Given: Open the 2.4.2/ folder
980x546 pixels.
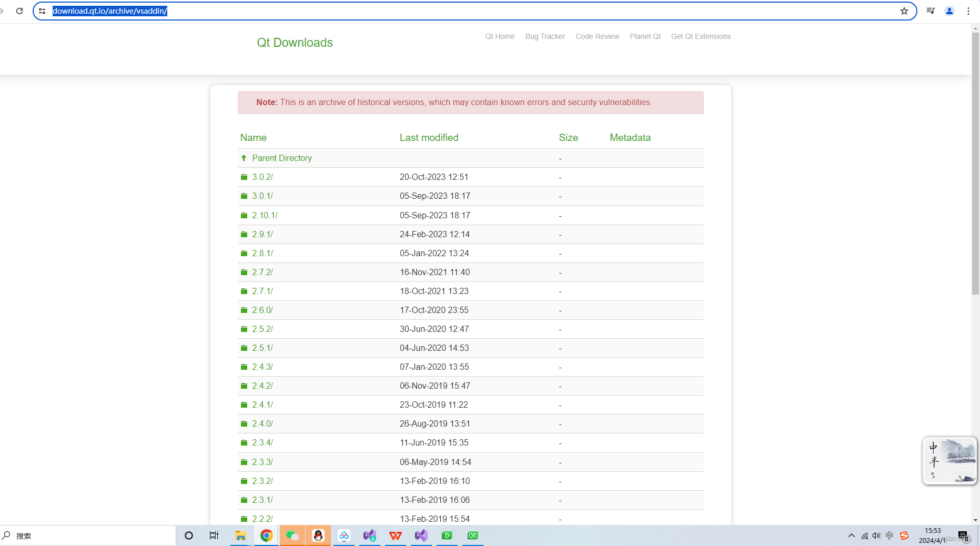Looking at the screenshot, I should click(262, 386).
